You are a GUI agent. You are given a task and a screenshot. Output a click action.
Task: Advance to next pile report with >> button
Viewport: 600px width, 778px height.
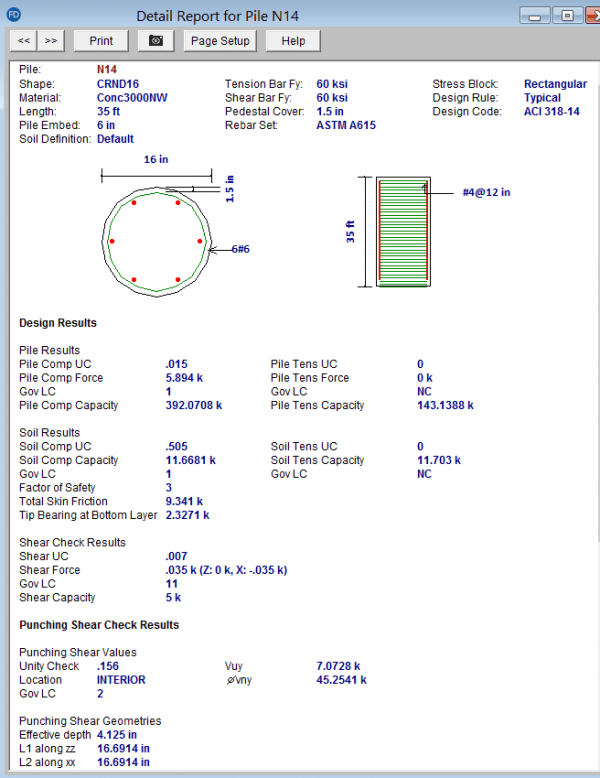click(51, 40)
